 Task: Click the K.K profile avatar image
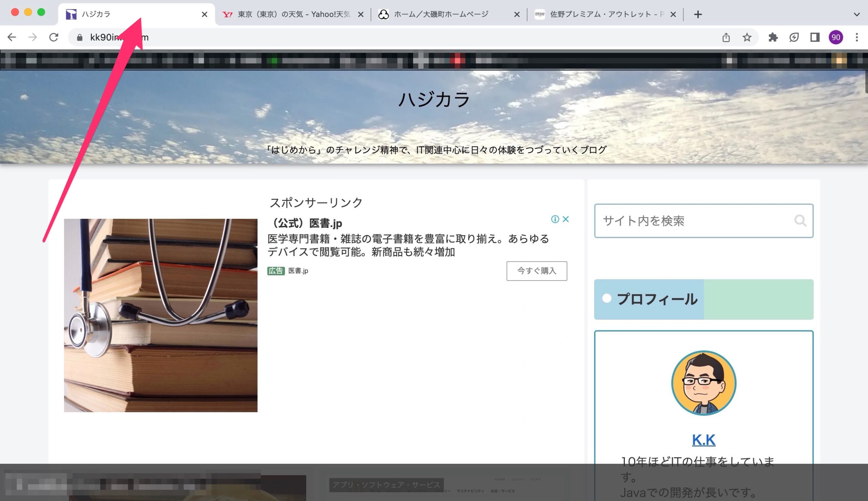pos(704,383)
